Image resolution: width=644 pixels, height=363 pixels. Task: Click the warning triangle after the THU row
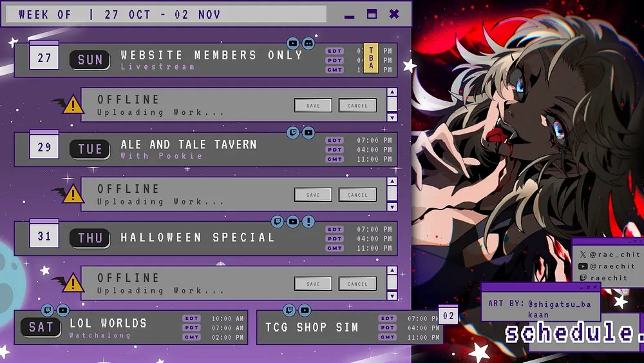pyautogui.click(x=73, y=283)
